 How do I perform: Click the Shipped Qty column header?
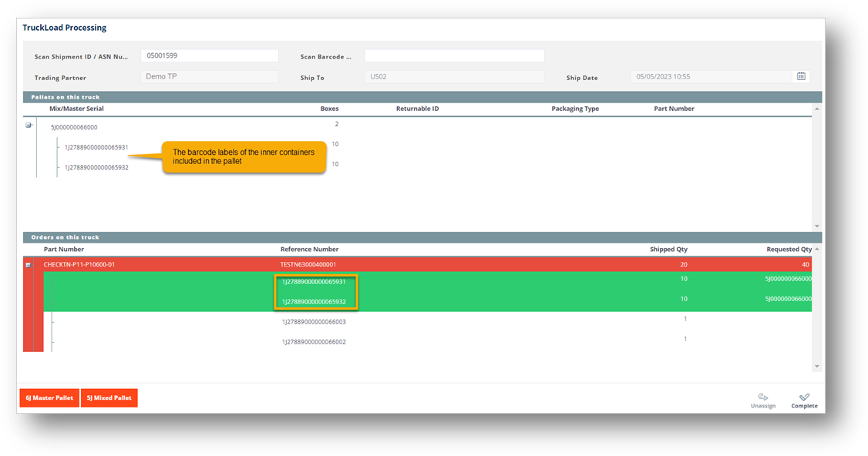pos(667,249)
